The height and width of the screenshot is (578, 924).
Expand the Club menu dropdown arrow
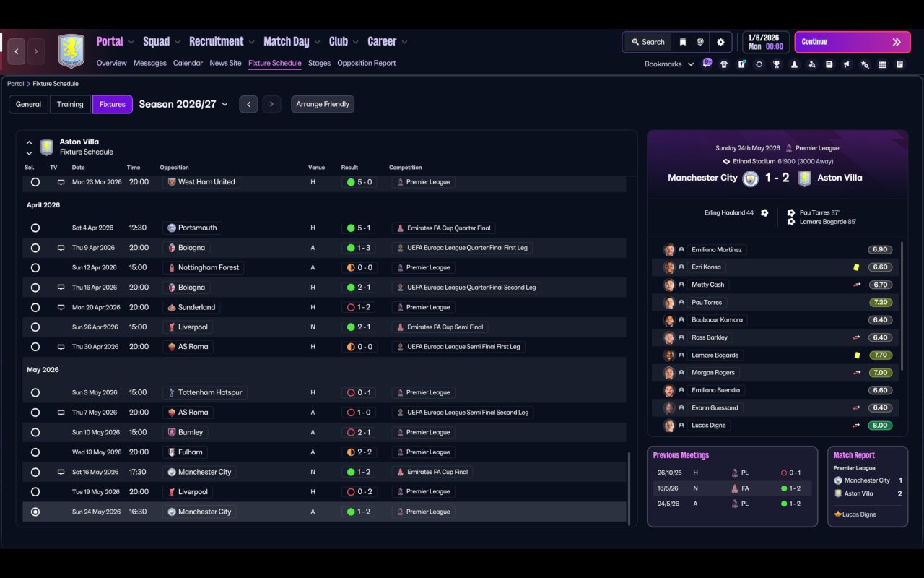click(x=356, y=43)
